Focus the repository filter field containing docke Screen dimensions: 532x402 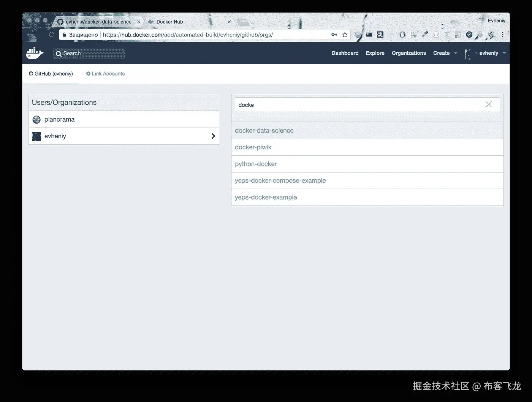coord(367,104)
